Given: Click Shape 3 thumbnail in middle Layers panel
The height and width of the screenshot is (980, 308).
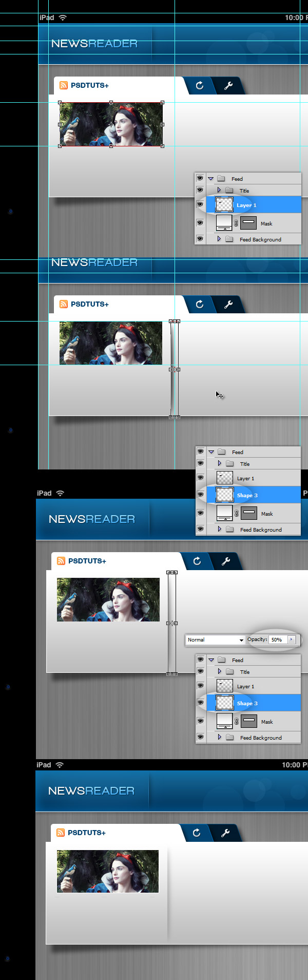Looking at the screenshot, I should pos(225,495).
